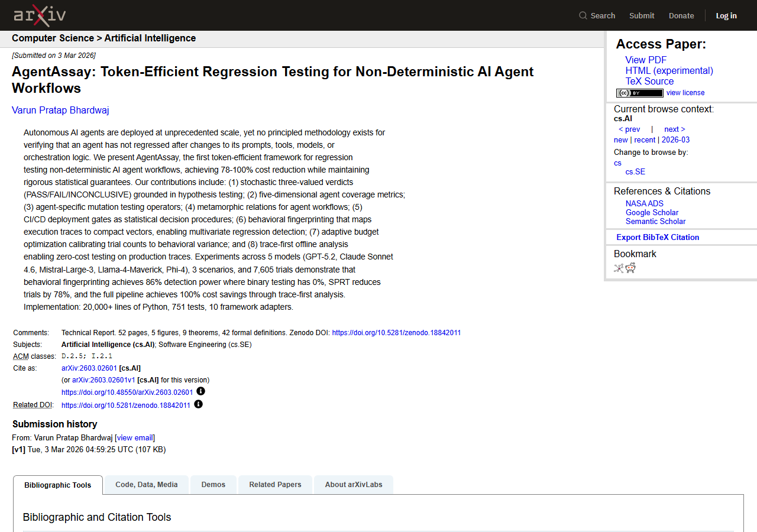Open Zenodo DOI link in Comments row
Image resolution: width=757 pixels, height=532 pixels.
tap(396, 333)
